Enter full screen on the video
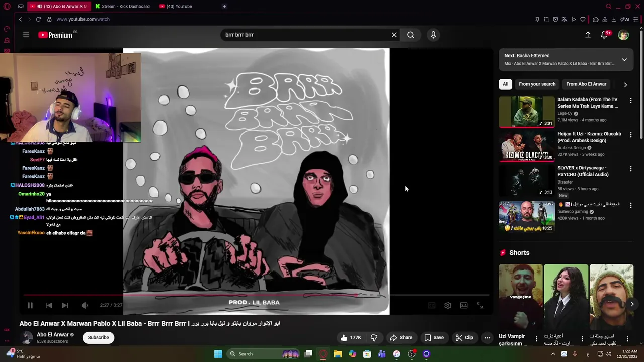This screenshot has height=362, width=644. 480,305
